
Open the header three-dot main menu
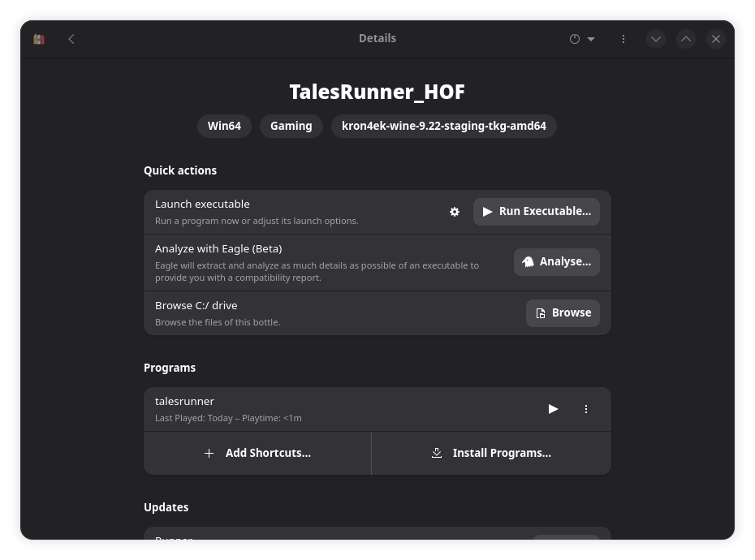(x=623, y=39)
